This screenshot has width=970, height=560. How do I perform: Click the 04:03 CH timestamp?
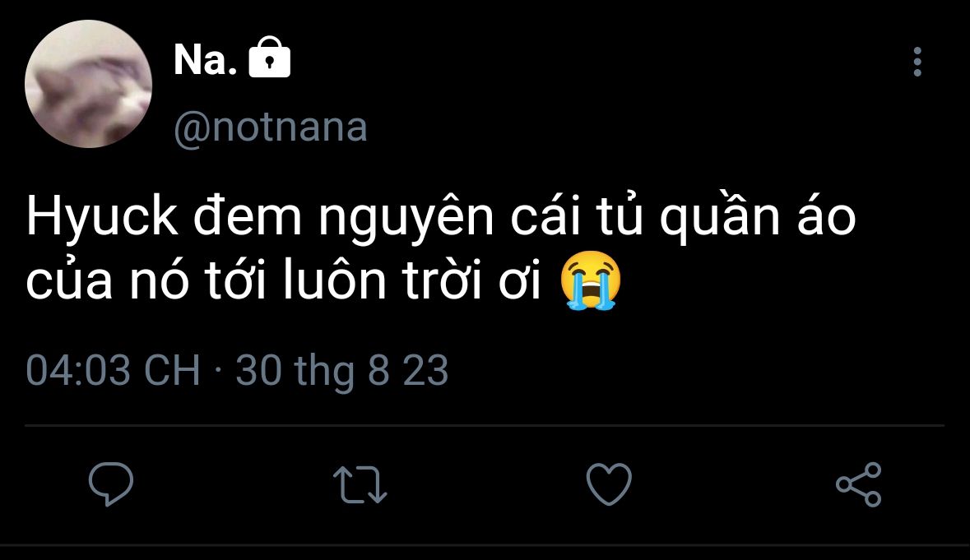pos(113,370)
